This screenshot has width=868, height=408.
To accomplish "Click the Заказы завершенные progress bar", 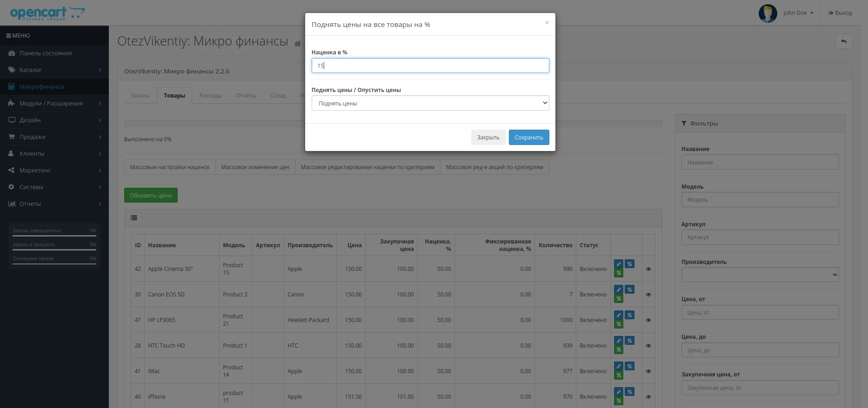I will [54, 236].
